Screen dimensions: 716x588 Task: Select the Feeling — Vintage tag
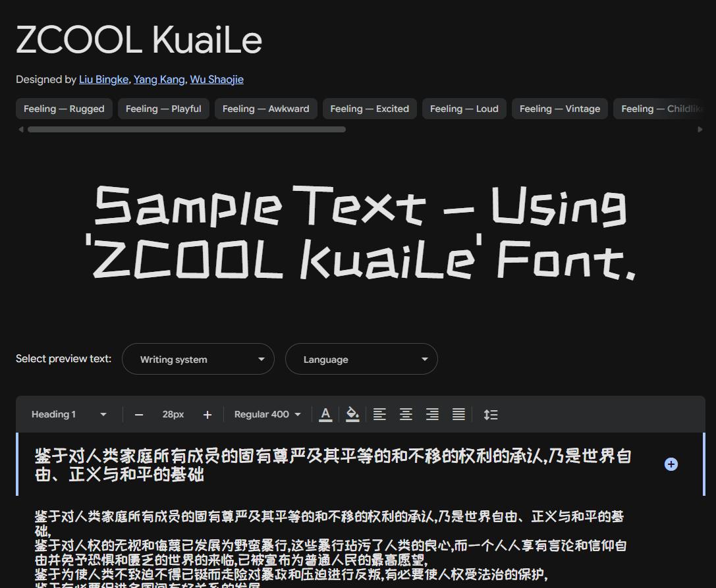click(560, 109)
